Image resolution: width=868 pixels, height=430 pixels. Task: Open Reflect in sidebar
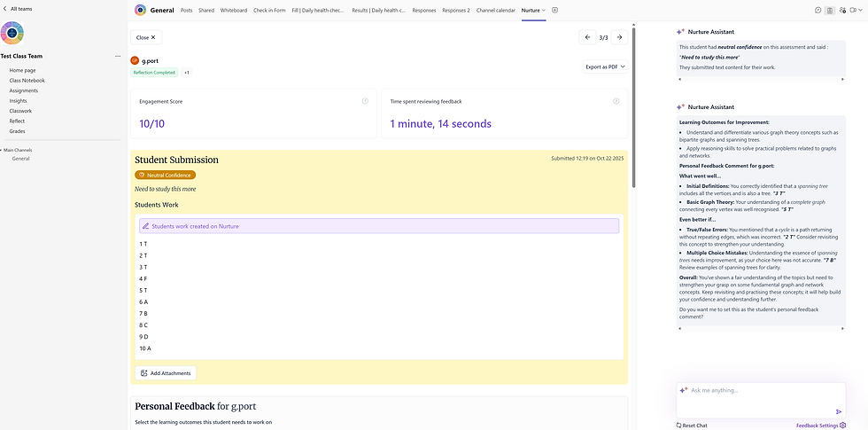click(x=17, y=121)
